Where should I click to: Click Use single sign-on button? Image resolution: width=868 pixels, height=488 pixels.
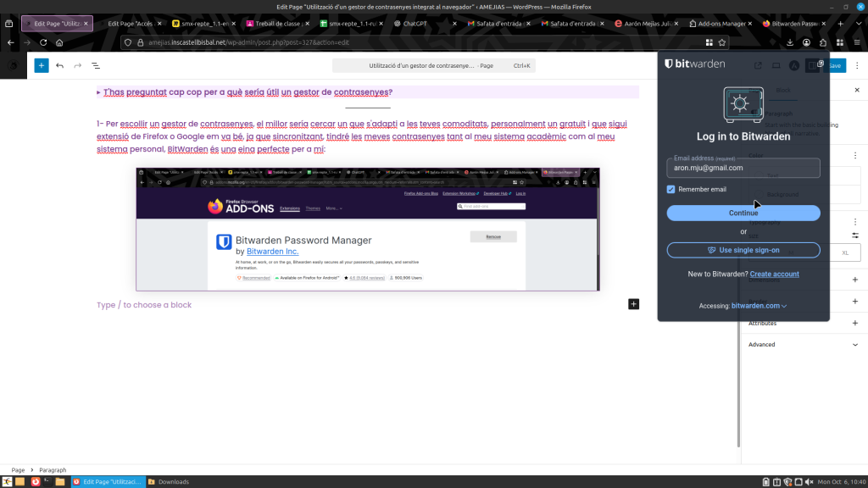tap(743, 250)
